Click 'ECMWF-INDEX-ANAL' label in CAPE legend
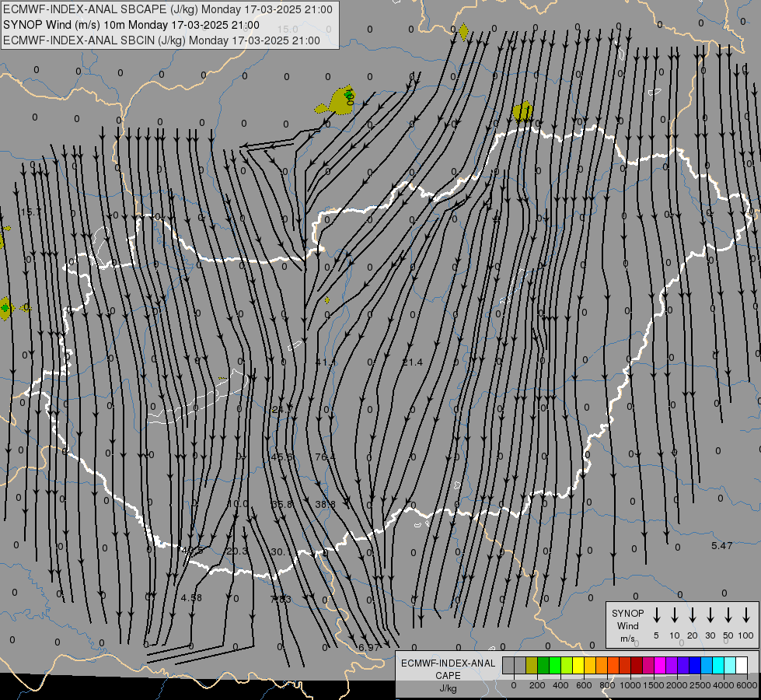This screenshot has height=700, width=761. [x=448, y=663]
